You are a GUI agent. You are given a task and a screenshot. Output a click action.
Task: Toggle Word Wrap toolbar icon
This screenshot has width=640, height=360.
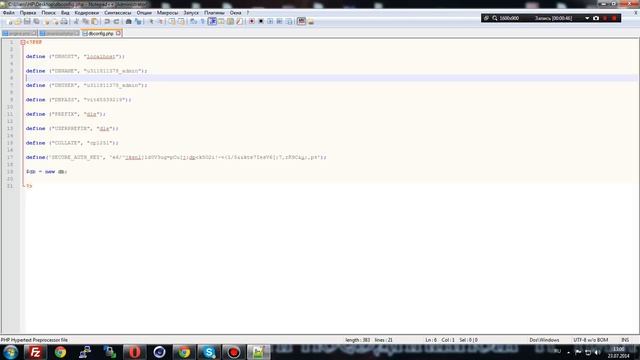click(x=193, y=21)
